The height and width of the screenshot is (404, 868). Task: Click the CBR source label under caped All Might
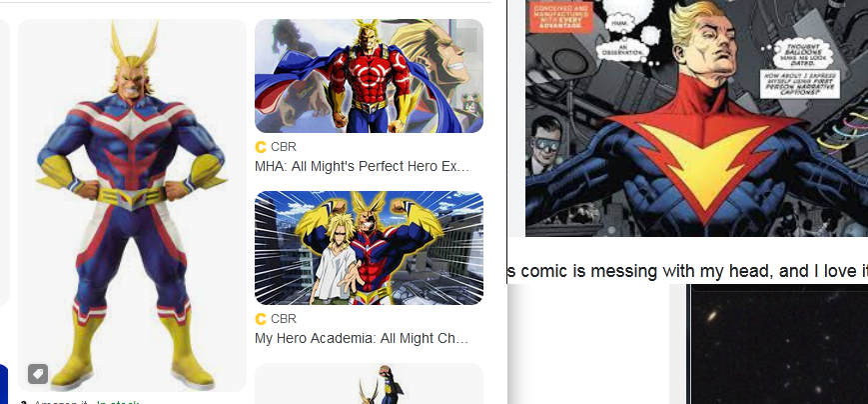pyautogui.click(x=284, y=147)
